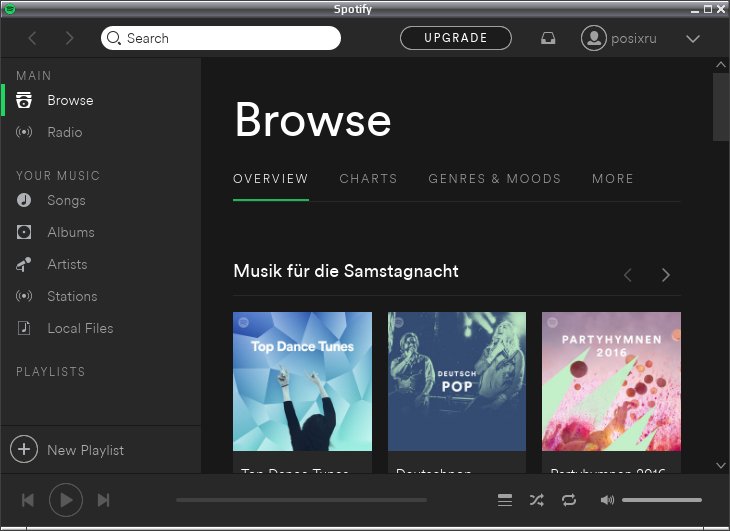Screen dimensions: 730x531
Task: Open Songs in Your Music
Action: (x=66, y=201)
